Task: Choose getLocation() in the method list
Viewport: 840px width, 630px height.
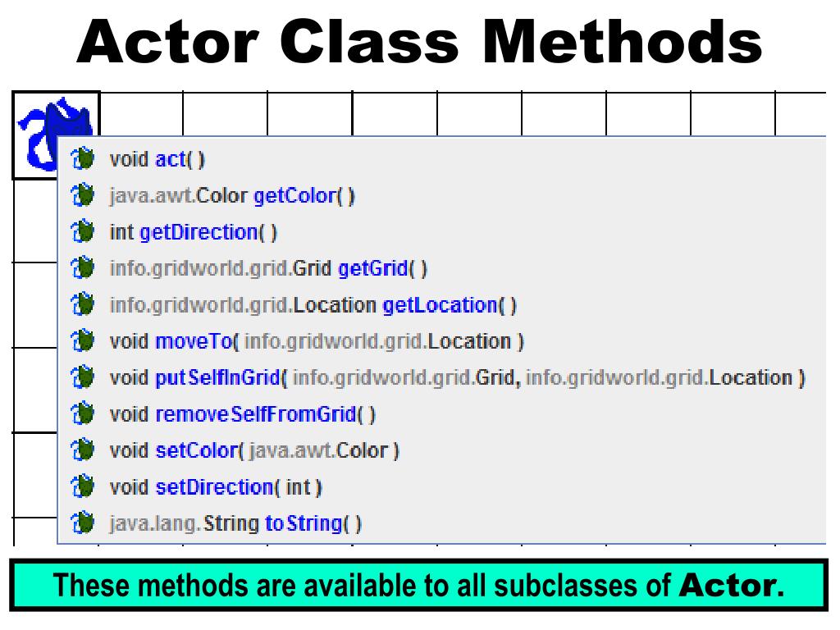Action: click(x=442, y=304)
